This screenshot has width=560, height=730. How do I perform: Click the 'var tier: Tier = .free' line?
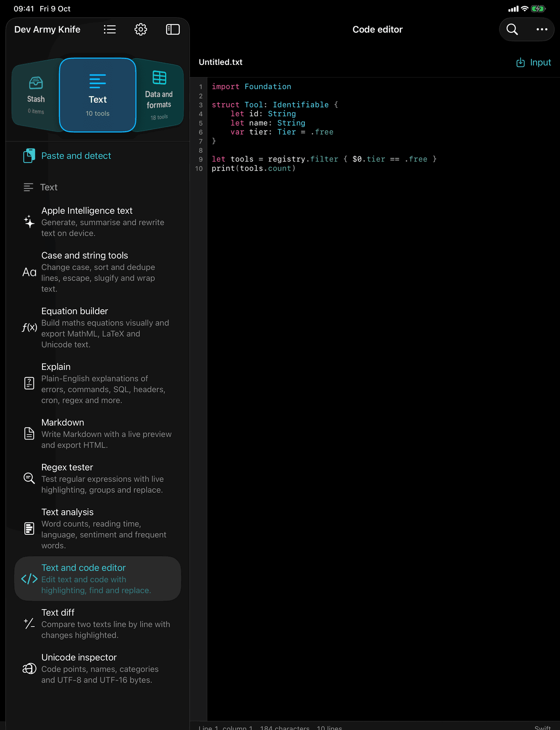pyautogui.click(x=282, y=132)
